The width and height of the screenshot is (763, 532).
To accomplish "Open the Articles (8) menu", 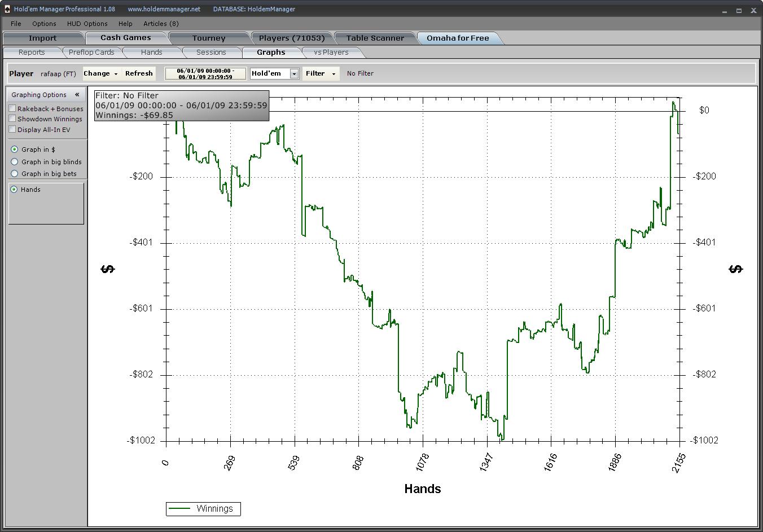I will (x=161, y=24).
